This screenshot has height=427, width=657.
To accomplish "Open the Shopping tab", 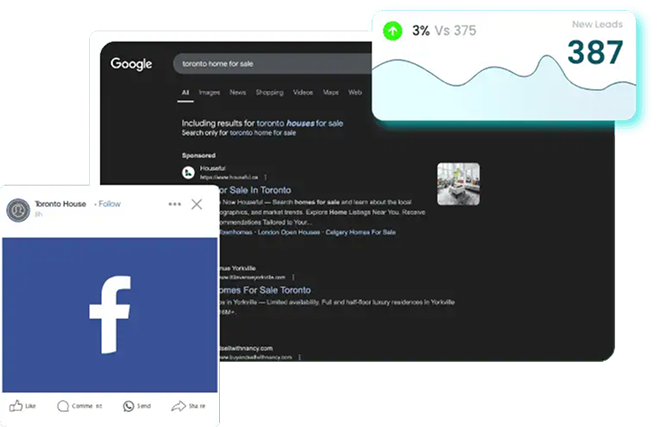I will 269,92.
